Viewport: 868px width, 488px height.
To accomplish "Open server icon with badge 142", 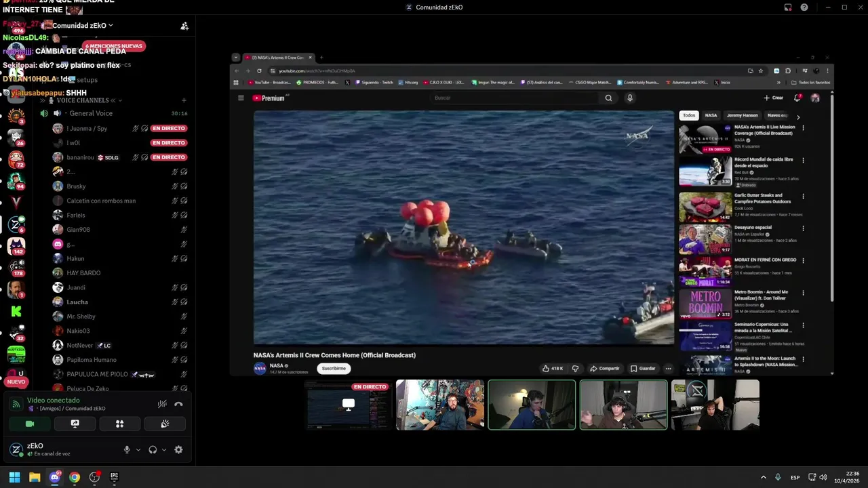I will [x=16, y=246].
